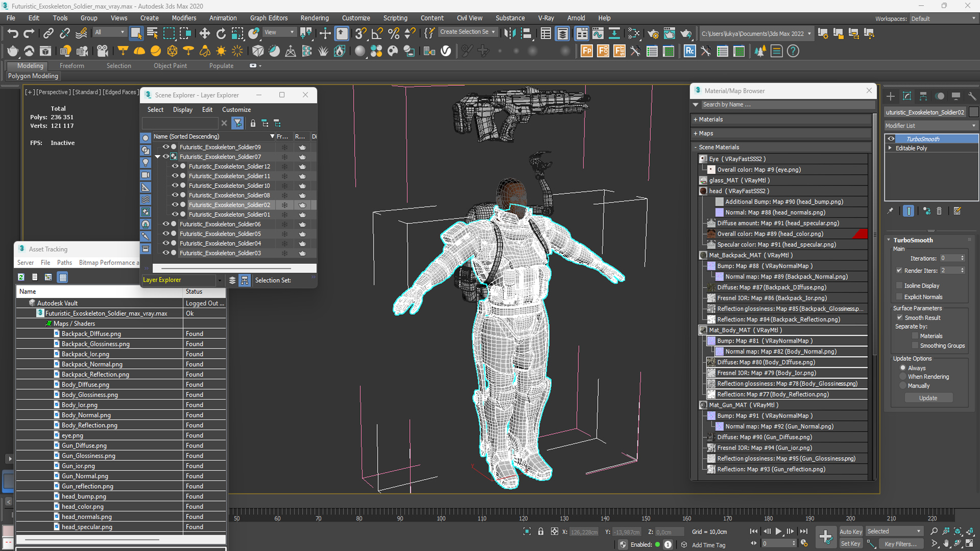Toggle Angle Snap icon

pyautogui.click(x=377, y=34)
